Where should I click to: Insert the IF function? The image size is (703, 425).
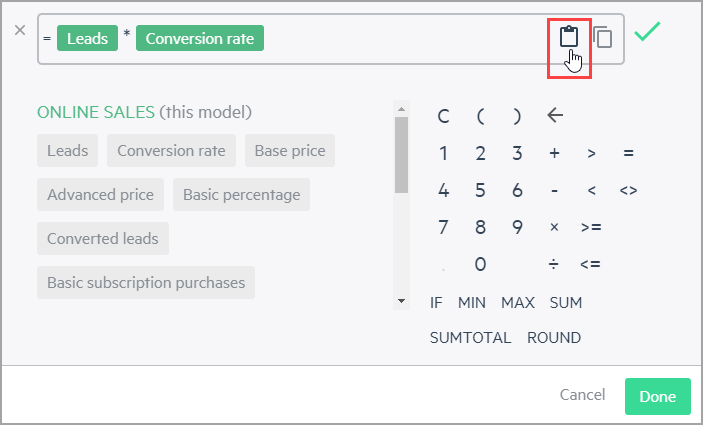click(436, 303)
